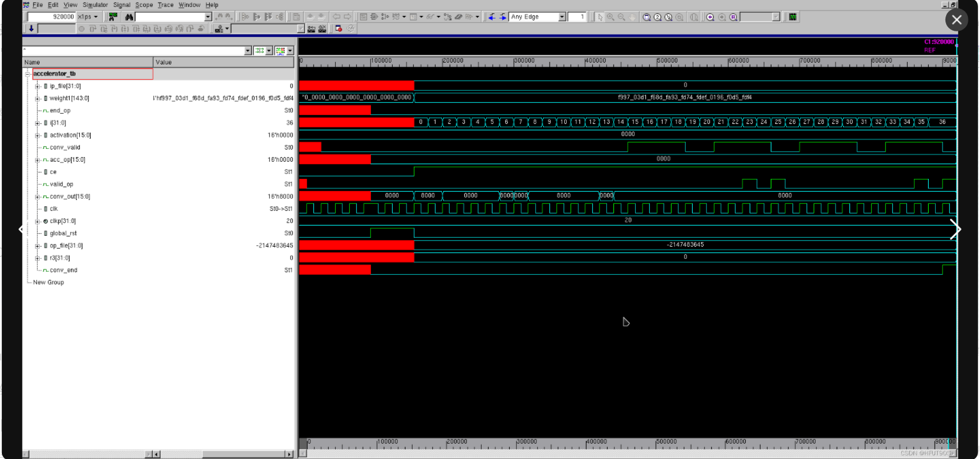Click the green waveform grid icon
Screen dimensions: 980x459
[793, 17]
